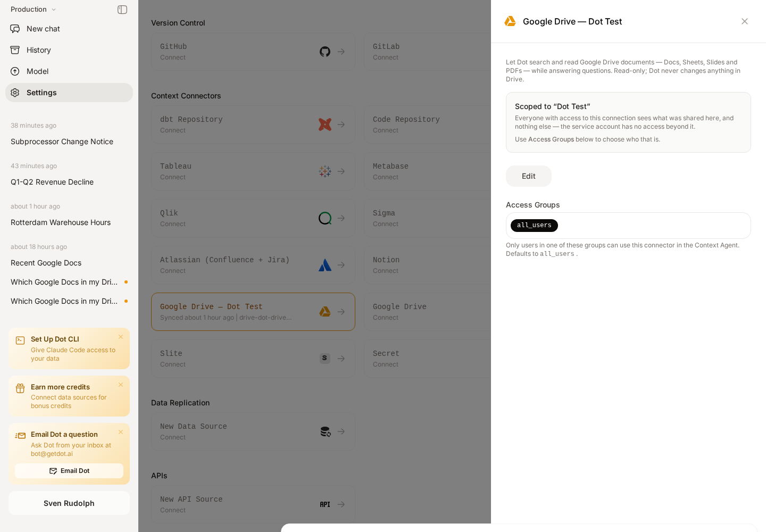
Task: Open the GitLab connector card
Action: coord(427,52)
